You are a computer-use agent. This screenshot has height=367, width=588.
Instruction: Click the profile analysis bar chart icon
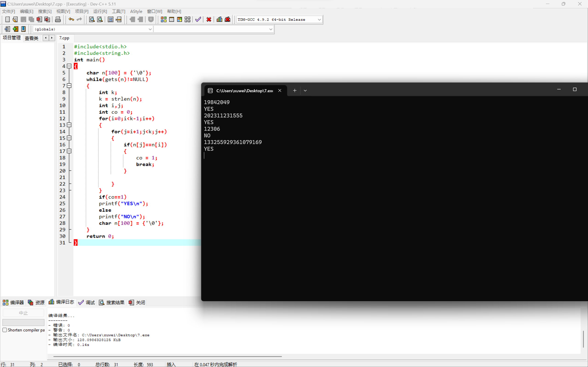[x=219, y=19]
